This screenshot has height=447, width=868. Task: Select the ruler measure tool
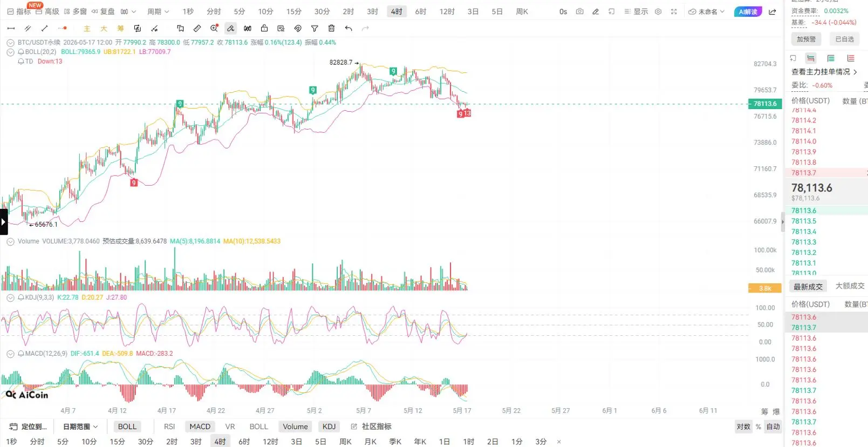(197, 28)
